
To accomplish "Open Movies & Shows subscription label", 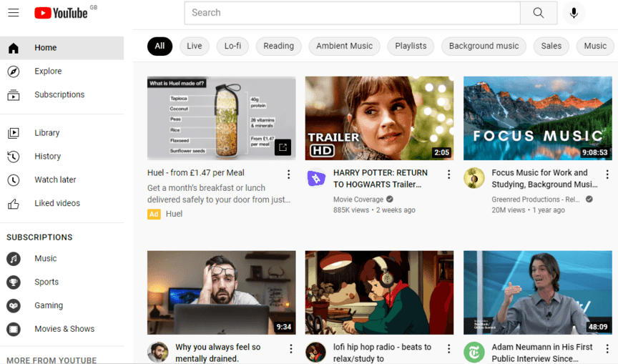I will pos(64,329).
